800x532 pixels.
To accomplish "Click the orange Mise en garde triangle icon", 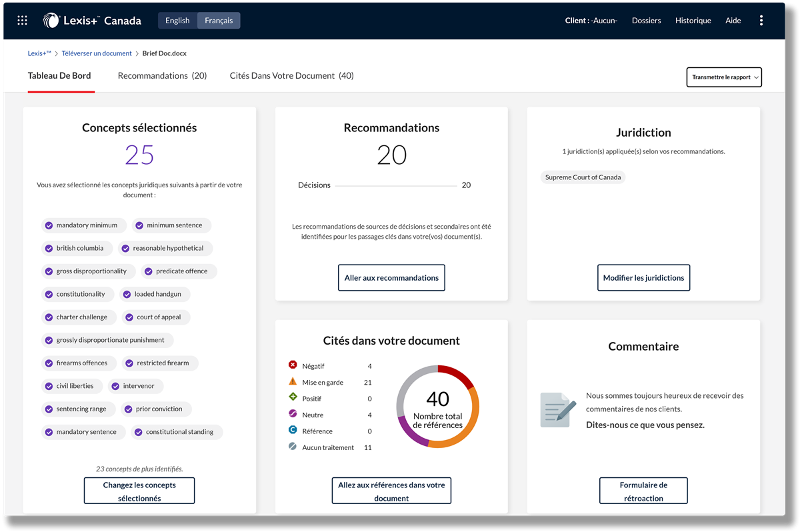I will 293,382.
